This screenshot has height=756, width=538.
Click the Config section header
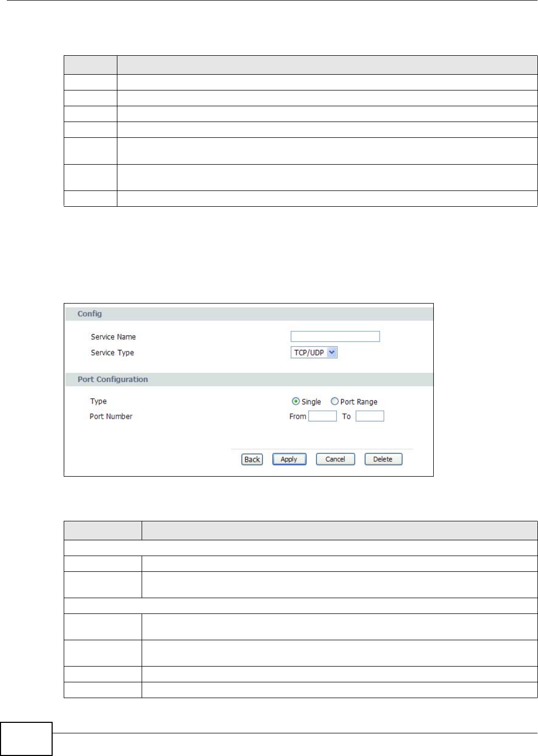coord(249,314)
